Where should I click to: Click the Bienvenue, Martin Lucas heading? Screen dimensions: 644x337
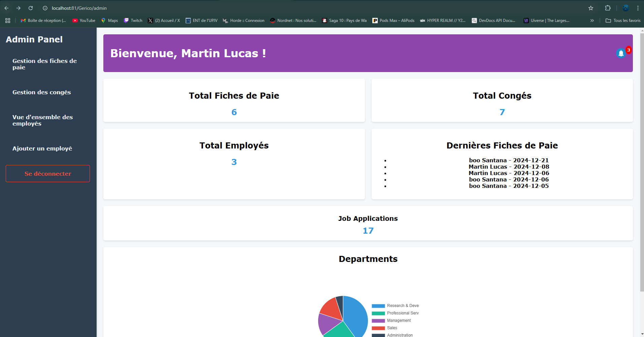tap(188, 53)
